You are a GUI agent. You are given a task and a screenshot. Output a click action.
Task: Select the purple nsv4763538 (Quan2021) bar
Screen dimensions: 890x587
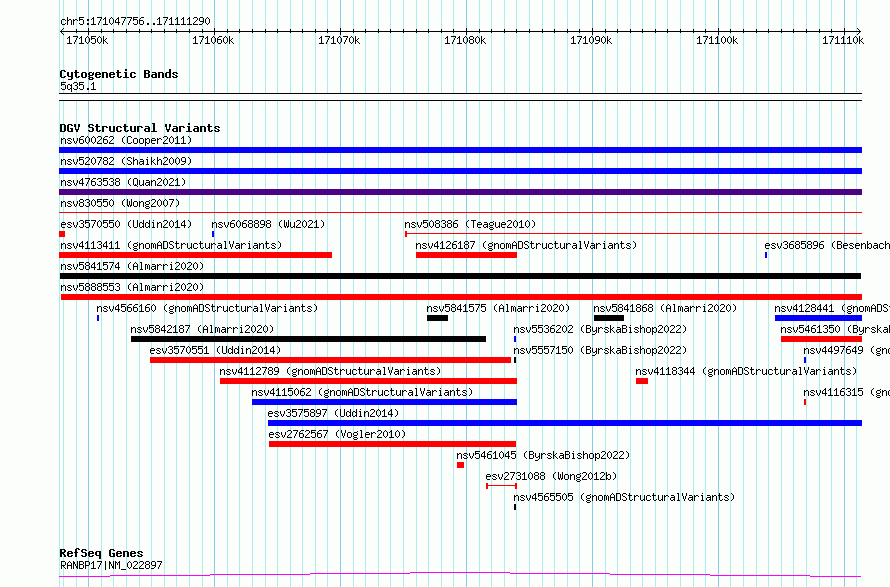pyautogui.click(x=460, y=192)
